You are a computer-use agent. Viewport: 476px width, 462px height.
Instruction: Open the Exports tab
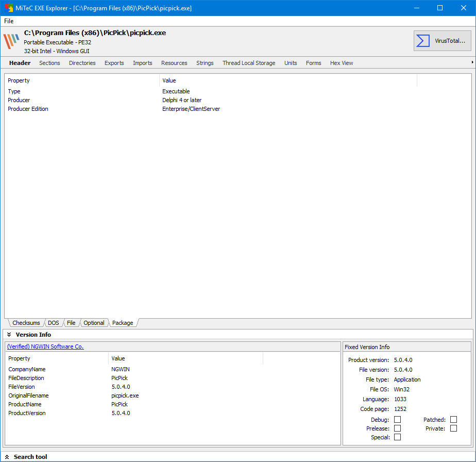pos(114,63)
